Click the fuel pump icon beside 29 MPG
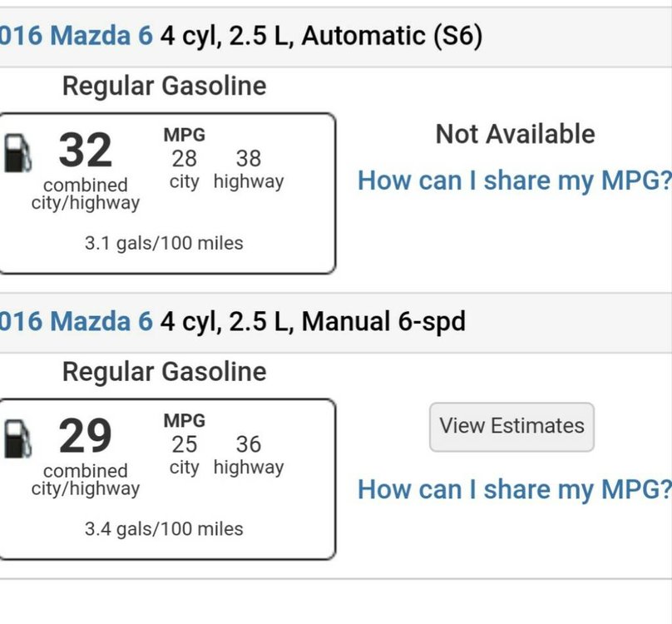 click(17, 439)
